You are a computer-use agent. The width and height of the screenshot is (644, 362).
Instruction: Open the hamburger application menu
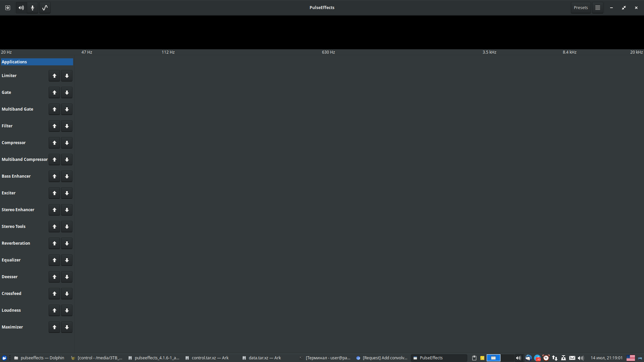click(x=598, y=8)
